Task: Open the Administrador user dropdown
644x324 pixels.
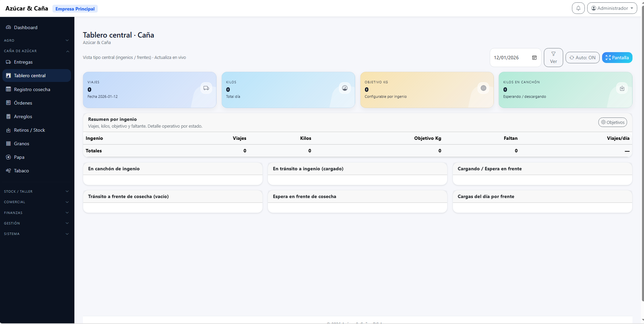Action: 612,8
